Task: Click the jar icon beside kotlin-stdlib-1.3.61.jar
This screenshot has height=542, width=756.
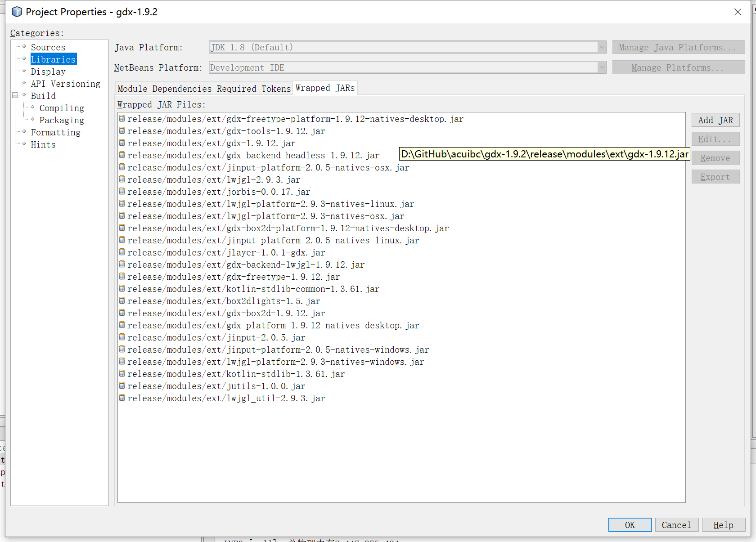Action: click(x=122, y=373)
